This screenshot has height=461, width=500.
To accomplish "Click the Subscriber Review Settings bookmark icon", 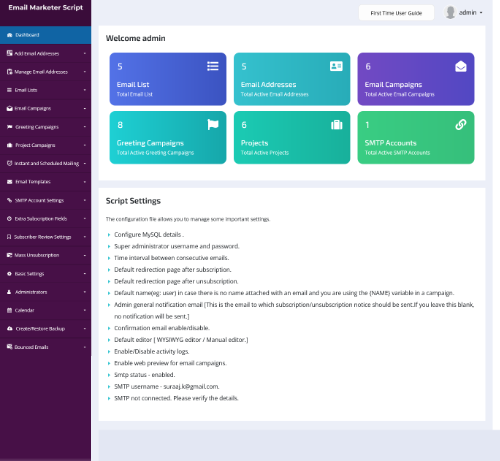I will pyautogui.click(x=9, y=237).
